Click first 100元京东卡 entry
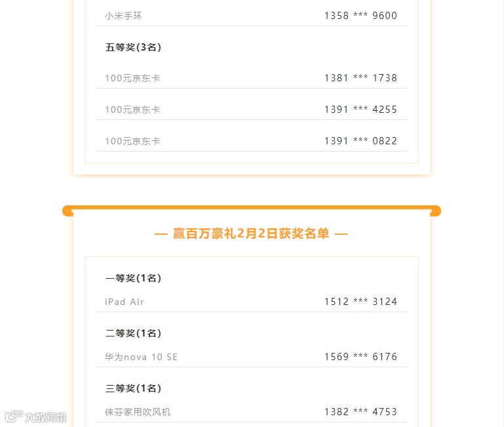The height and width of the screenshot is (427, 504). click(132, 78)
